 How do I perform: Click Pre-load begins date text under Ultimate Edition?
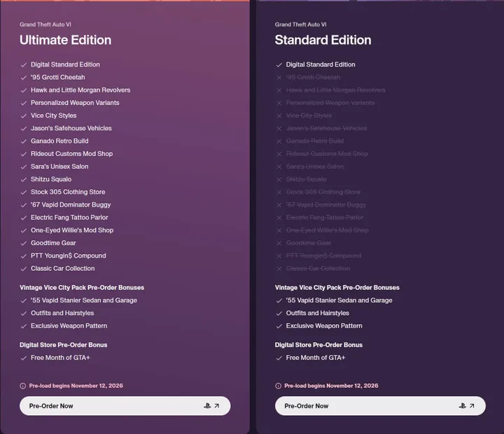click(x=76, y=386)
